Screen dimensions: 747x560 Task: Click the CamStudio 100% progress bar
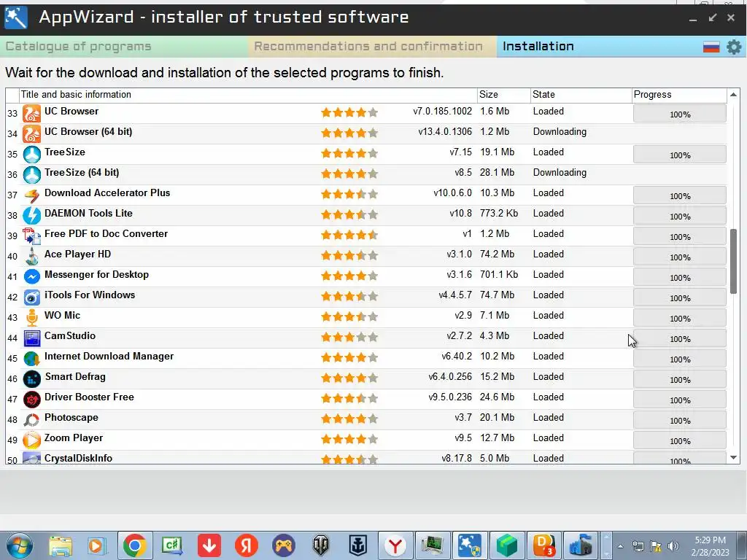coord(680,338)
